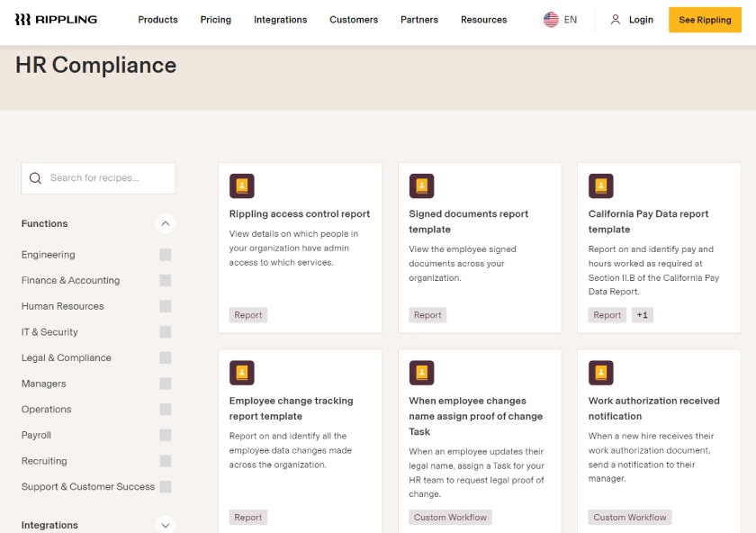756x533 pixels.
Task: Expand the Integrations filter section
Action: (165, 525)
